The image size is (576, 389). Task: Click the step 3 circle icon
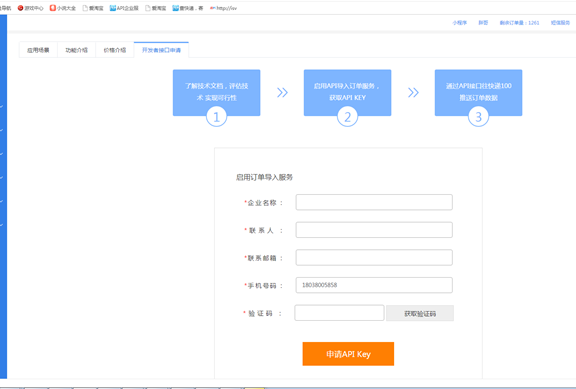pos(478,117)
